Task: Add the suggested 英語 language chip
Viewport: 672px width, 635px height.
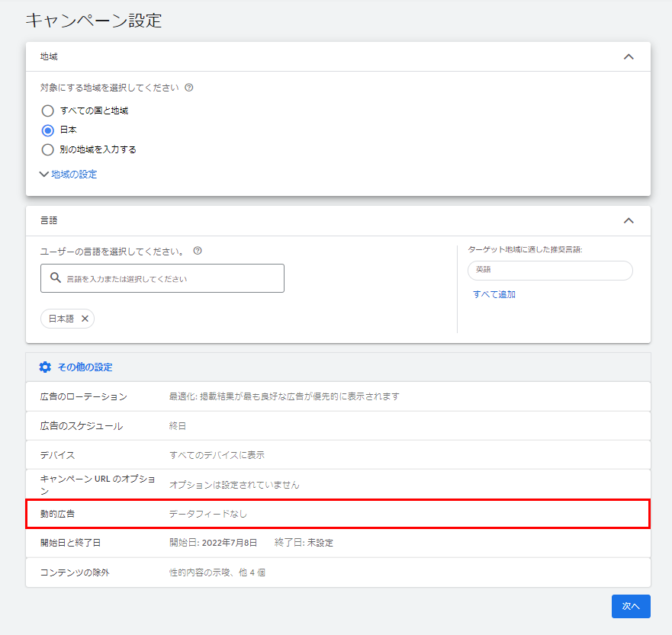Action: [549, 271]
